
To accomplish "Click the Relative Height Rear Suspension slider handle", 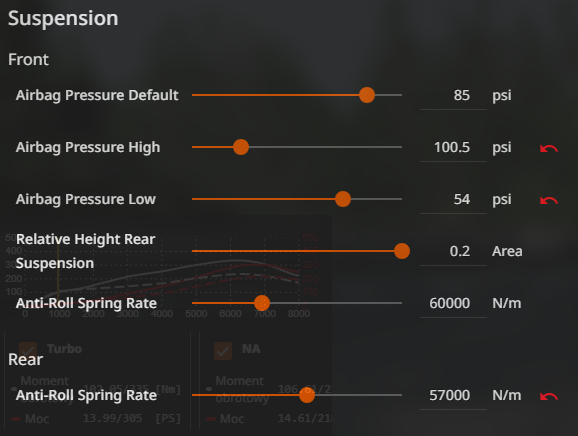I will pos(402,251).
